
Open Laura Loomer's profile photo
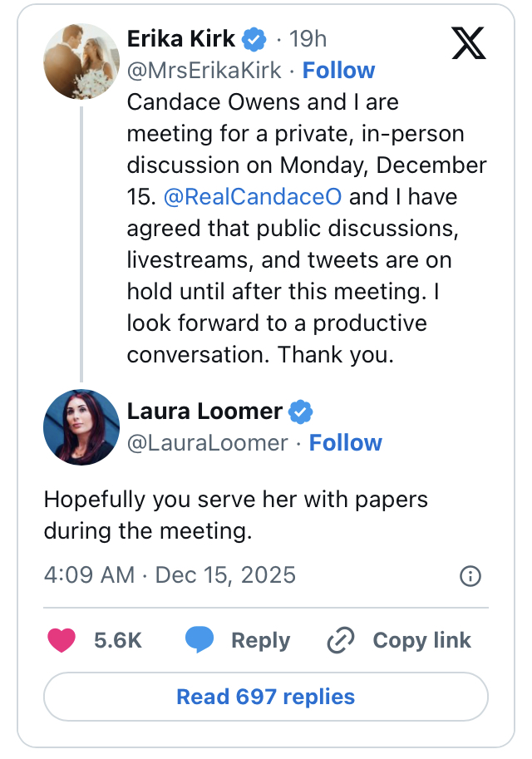click(81, 427)
